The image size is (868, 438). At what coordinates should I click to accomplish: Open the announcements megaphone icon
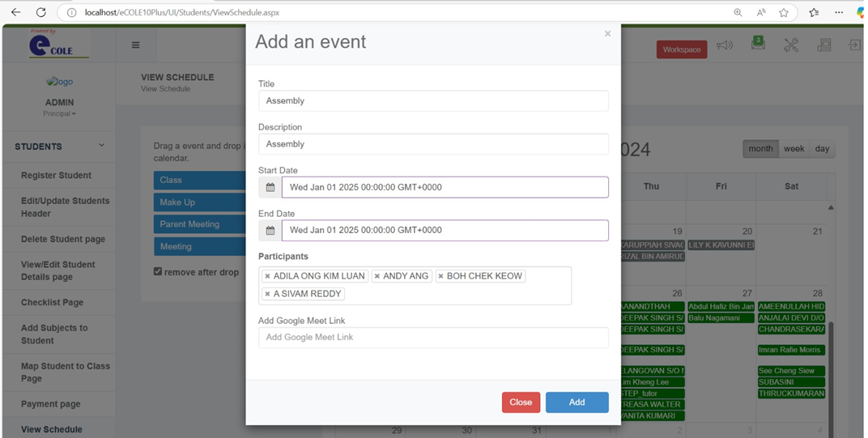[725, 45]
